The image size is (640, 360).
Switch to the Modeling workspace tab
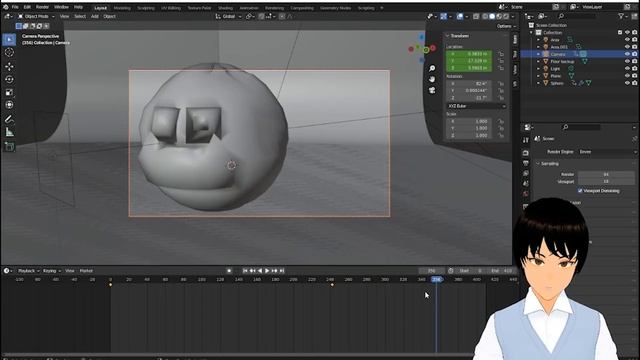(122, 8)
